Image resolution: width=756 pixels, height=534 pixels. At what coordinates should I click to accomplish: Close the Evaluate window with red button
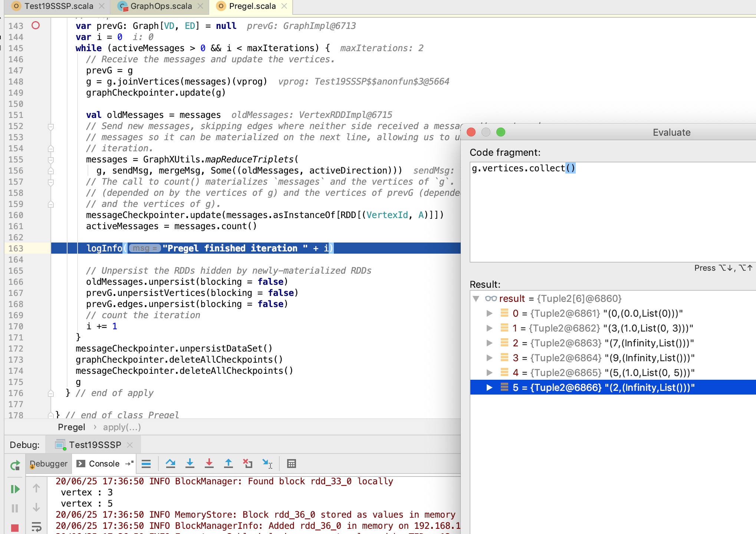pyautogui.click(x=471, y=132)
